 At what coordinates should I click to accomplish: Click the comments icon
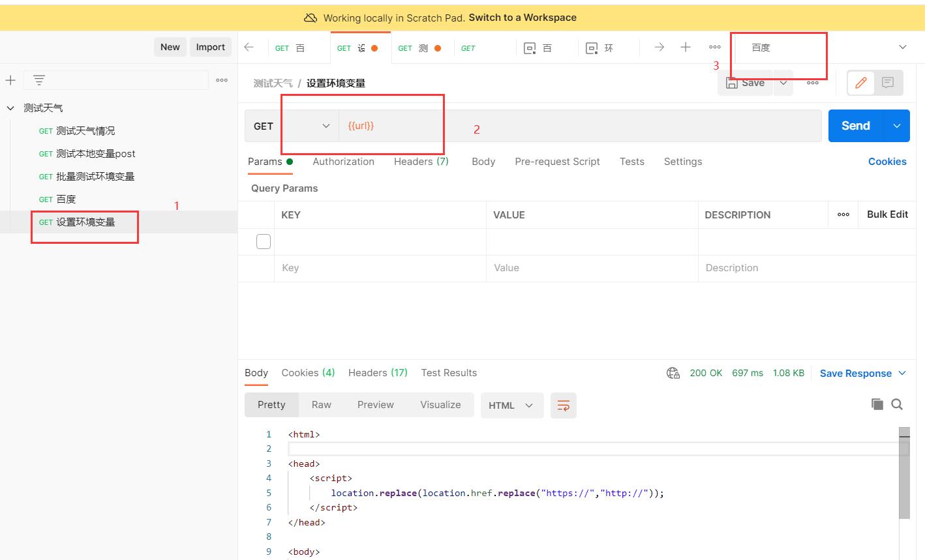[888, 83]
